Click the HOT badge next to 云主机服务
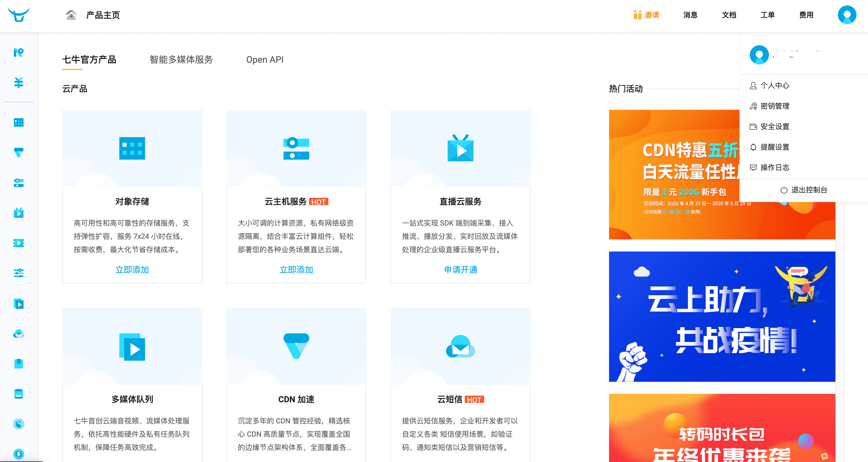The image size is (868, 462). coord(318,202)
